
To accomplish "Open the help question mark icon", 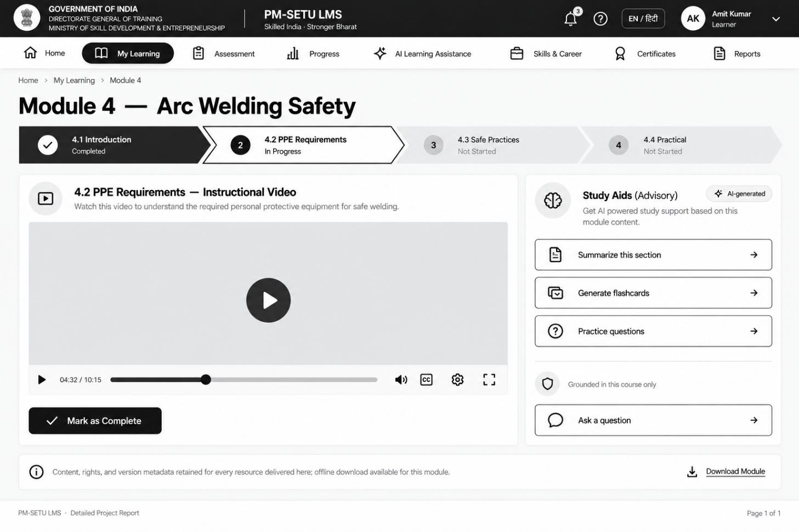I will pos(600,19).
